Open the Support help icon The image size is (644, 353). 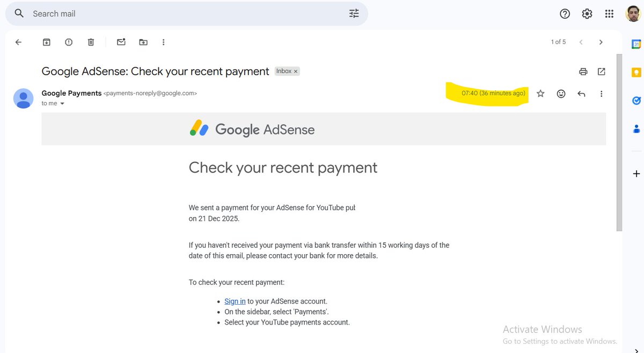click(x=565, y=14)
